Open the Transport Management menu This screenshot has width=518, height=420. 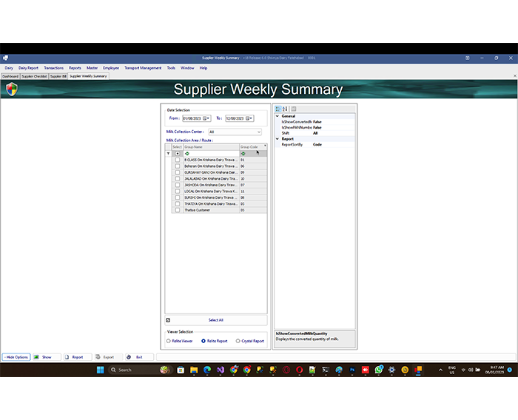[142, 68]
